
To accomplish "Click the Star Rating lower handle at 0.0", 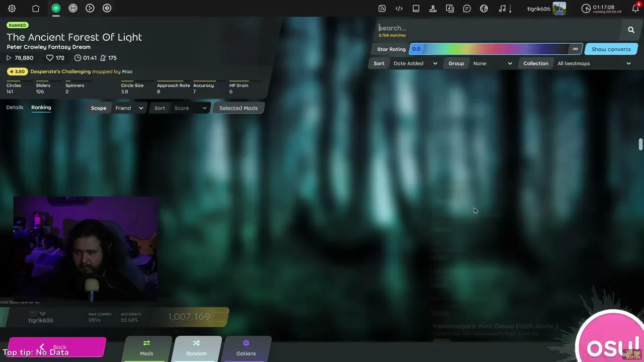I will (x=416, y=49).
